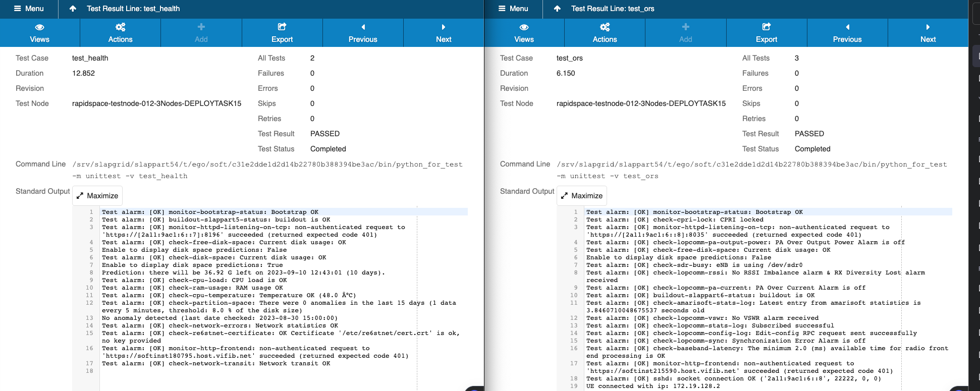Go to Previous result in test_ors panel

point(847,33)
